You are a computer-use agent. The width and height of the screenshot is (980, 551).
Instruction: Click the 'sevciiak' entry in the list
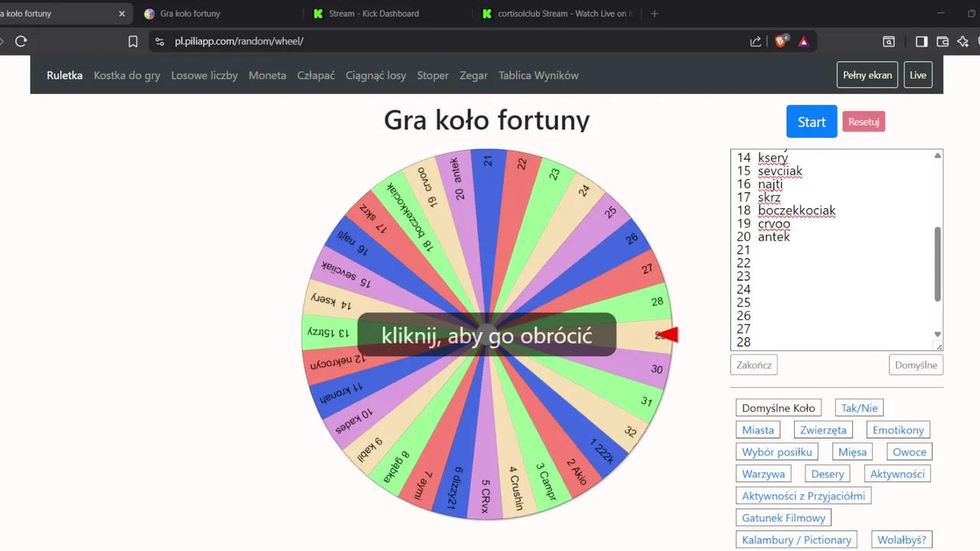coord(780,171)
